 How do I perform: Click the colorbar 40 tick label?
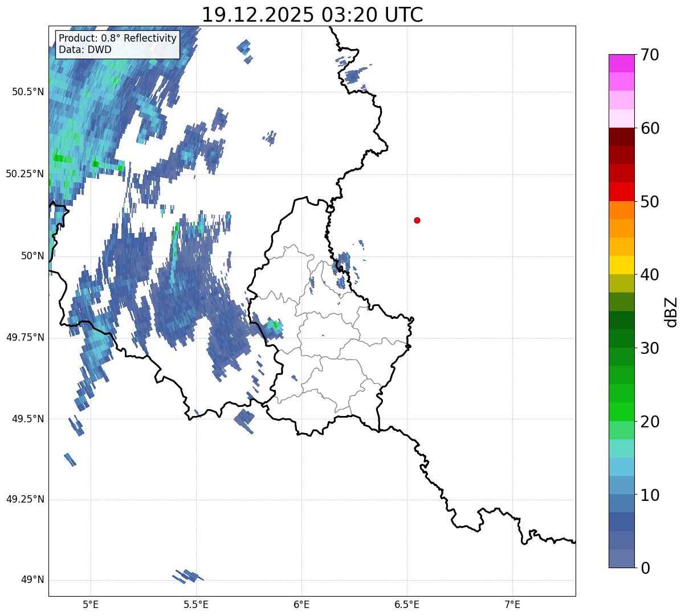coord(650,275)
